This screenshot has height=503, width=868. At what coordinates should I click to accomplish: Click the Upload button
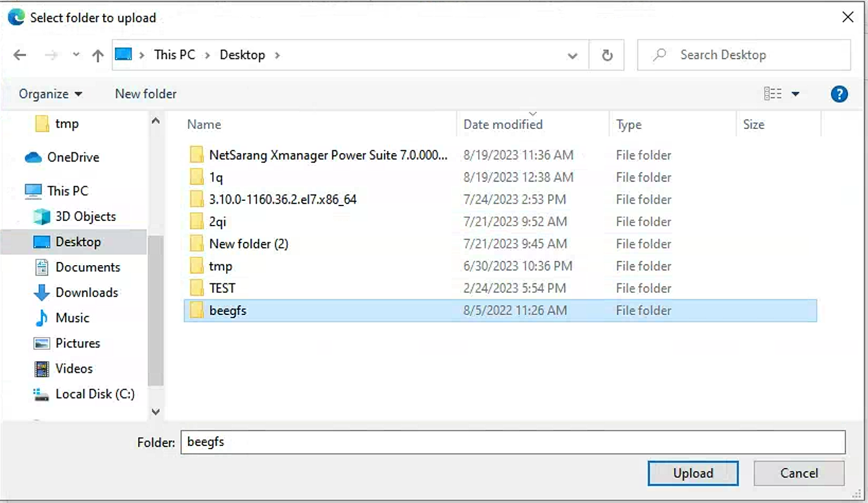[x=693, y=473]
